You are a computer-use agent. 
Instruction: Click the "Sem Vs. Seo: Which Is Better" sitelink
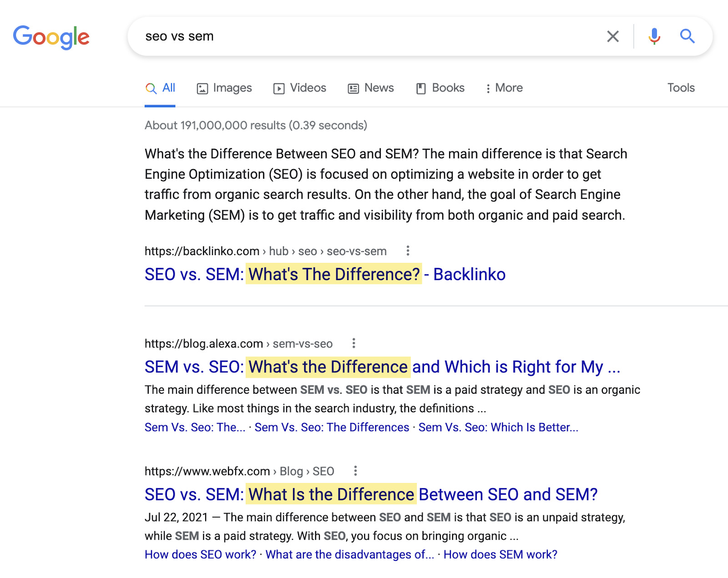498,427
